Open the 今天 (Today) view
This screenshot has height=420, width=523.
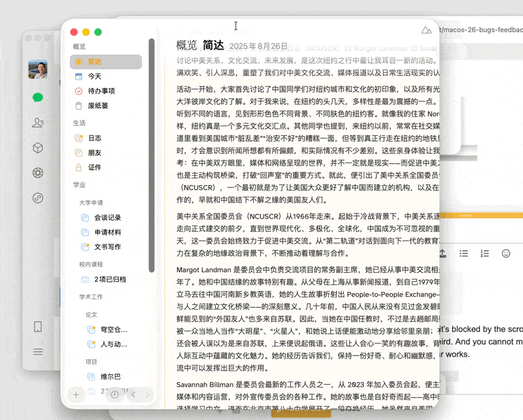(95, 77)
